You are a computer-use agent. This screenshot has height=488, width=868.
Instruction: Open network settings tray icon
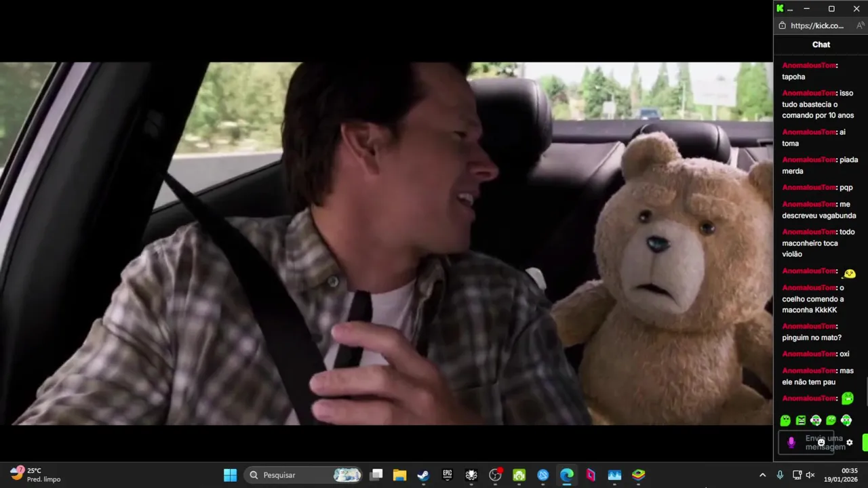pos(797,475)
